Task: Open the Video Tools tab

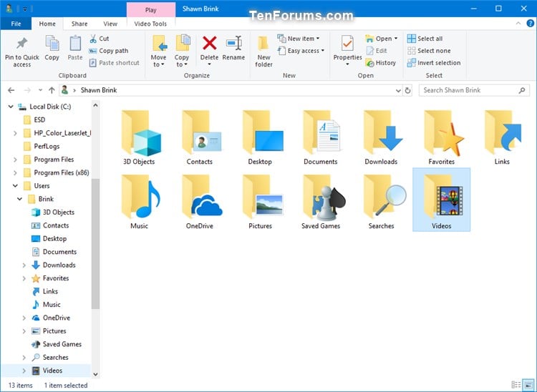Action: coord(150,24)
